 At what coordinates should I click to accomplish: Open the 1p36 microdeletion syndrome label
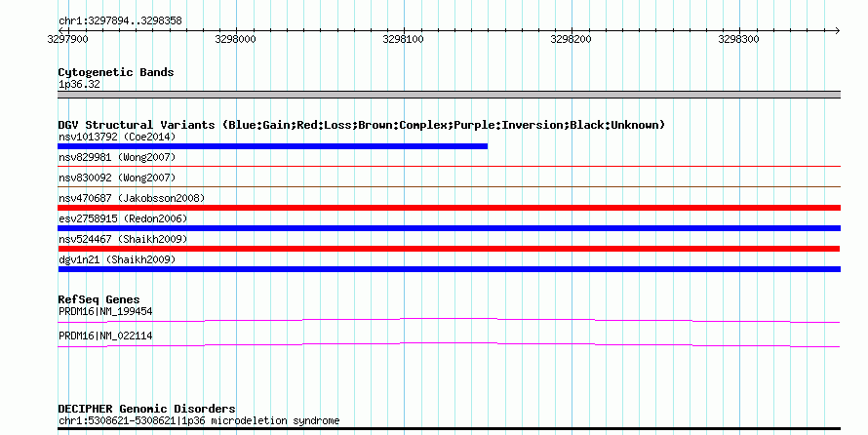pos(199,420)
